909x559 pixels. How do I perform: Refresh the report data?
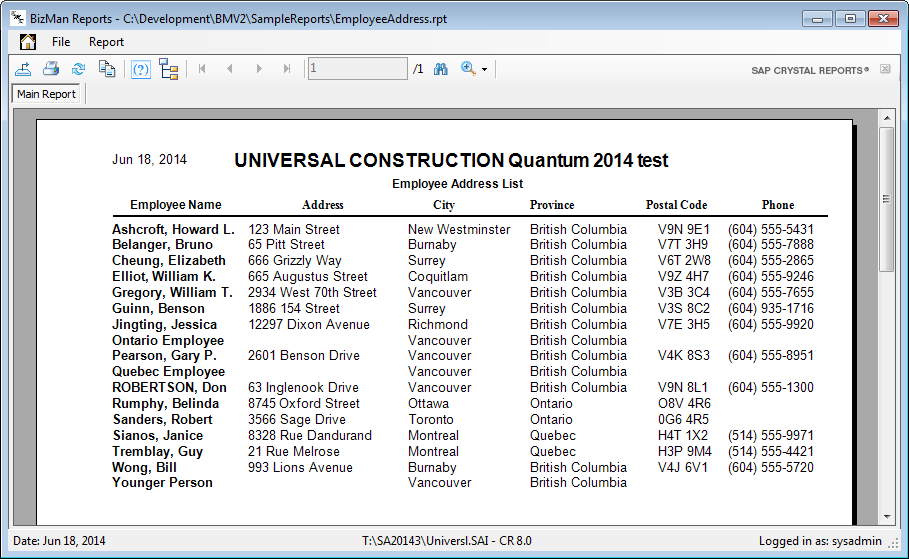[78, 69]
